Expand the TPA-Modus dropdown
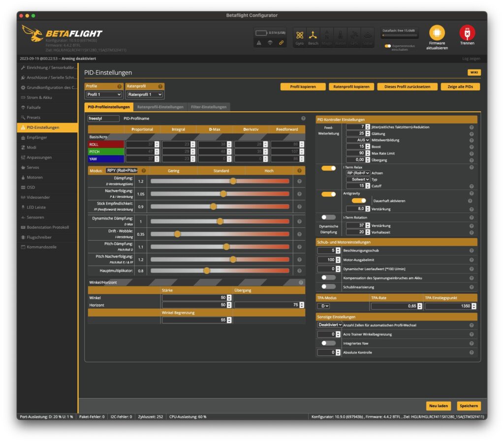Viewport: 504px width, 442px height. (x=323, y=306)
